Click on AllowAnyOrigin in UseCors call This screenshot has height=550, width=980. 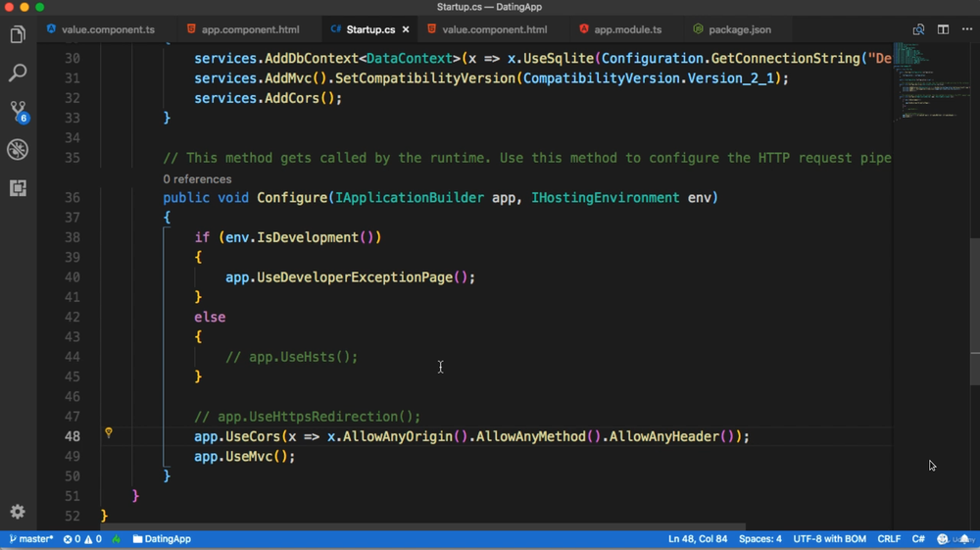point(398,436)
